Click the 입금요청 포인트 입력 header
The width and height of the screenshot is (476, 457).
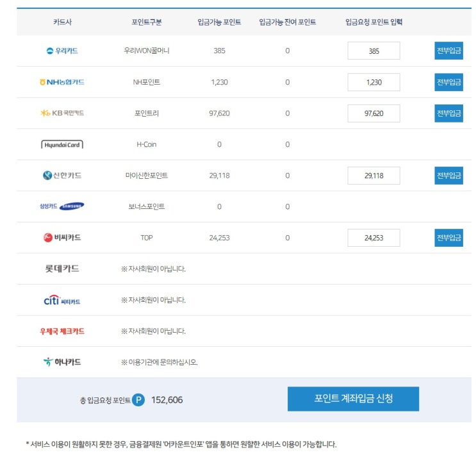point(373,22)
